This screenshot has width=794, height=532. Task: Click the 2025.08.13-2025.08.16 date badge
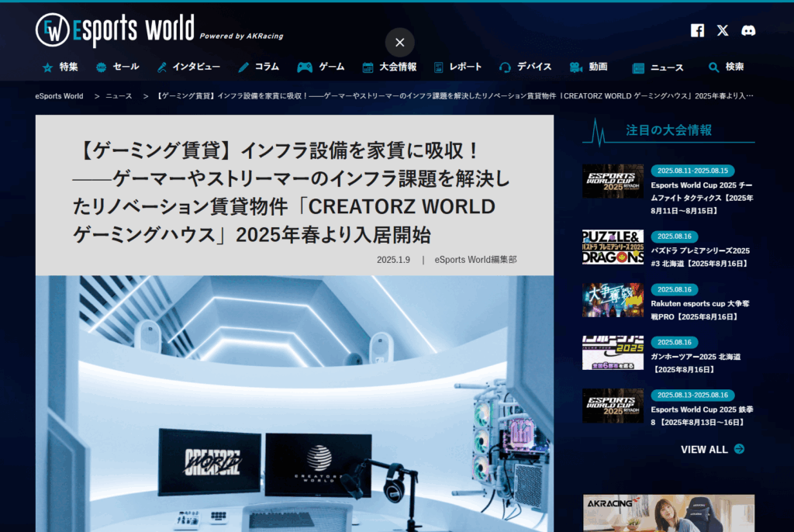tap(692, 396)
